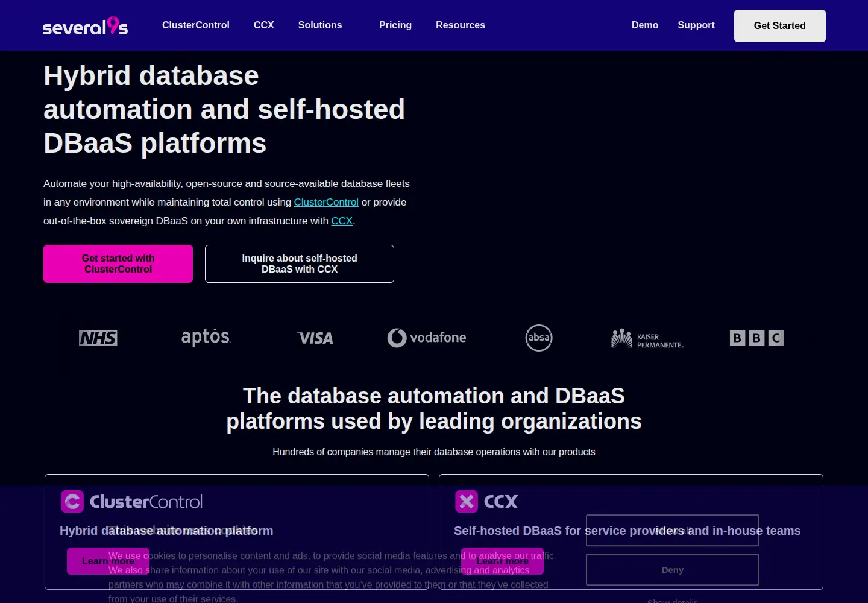Viewport: 868px width, 603px height.
Task: Open the CCX item in the top navigation
Action: coord(264,25)
